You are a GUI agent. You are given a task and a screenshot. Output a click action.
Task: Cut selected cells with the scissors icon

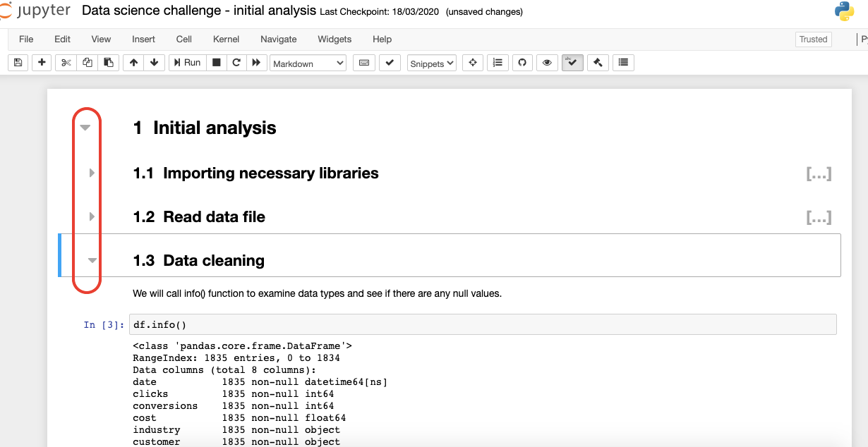pos(65,63)
